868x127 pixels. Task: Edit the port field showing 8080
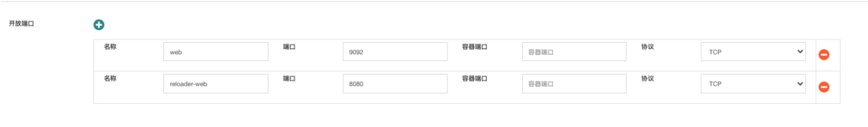[395, 84]
